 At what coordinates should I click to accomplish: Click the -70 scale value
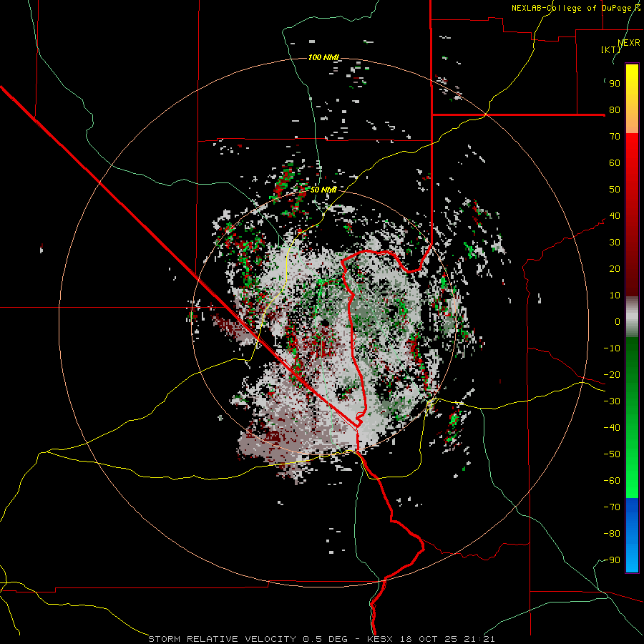point(612,507)
